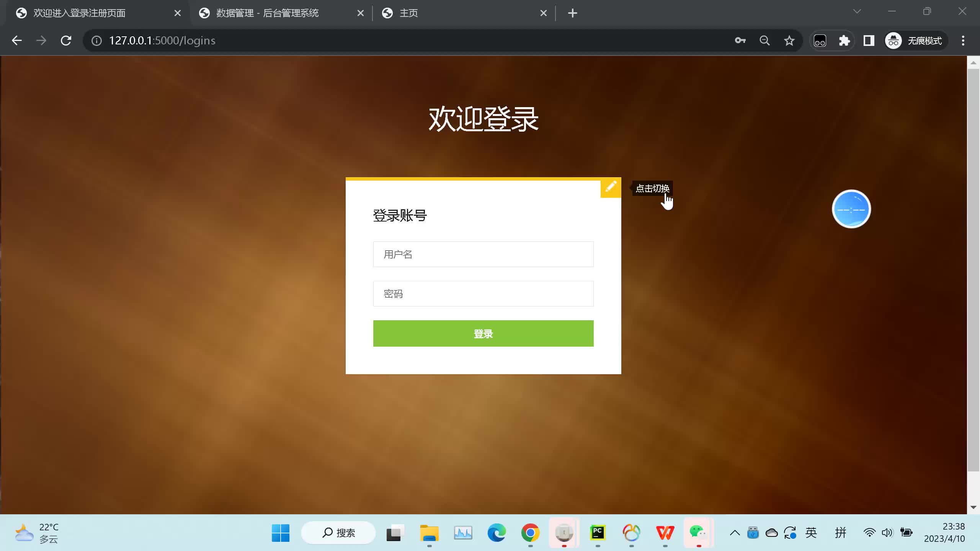Open the browser side panel icon
The image size is (980, 551).
pos(868,40)
